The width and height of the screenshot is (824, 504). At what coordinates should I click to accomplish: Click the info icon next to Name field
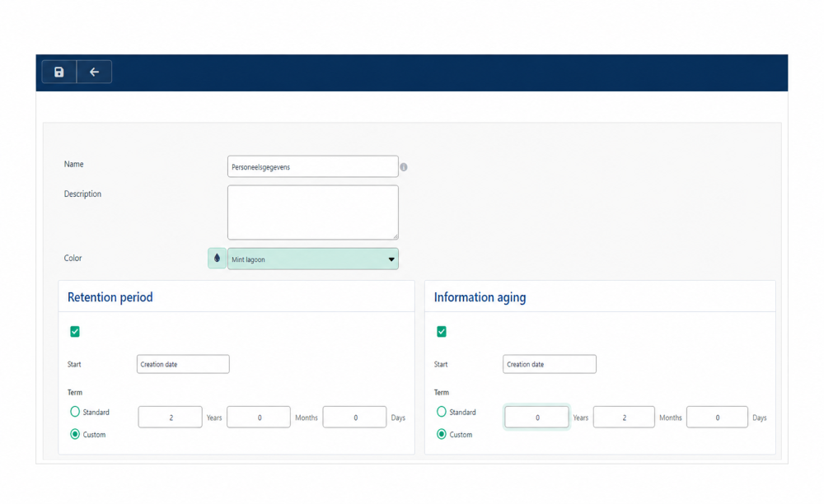point(404,167)
